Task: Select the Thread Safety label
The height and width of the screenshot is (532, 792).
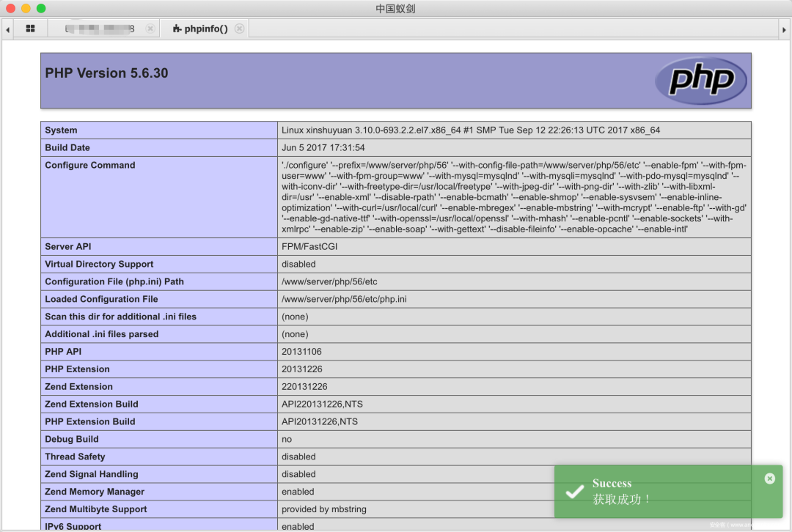Action: [x=75, y=457]
